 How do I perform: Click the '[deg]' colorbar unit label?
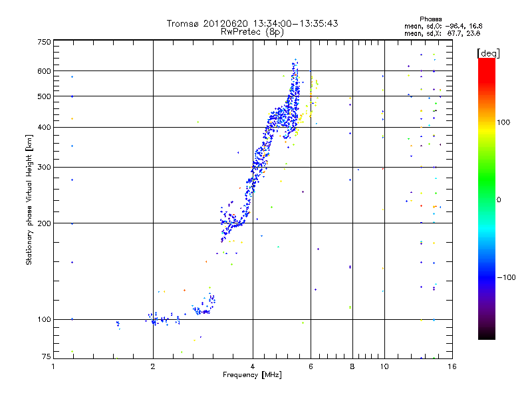click(488, 53)
